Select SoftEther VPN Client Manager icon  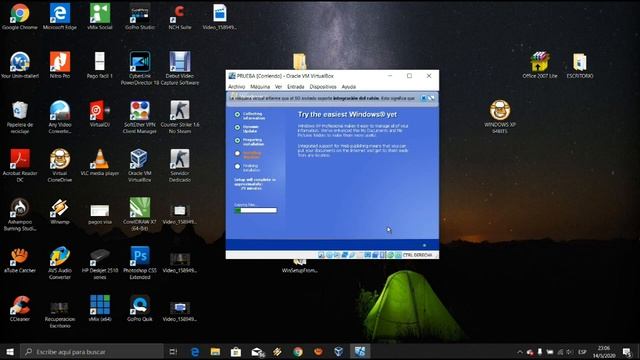pyautogui.click(x=140, y=117)
